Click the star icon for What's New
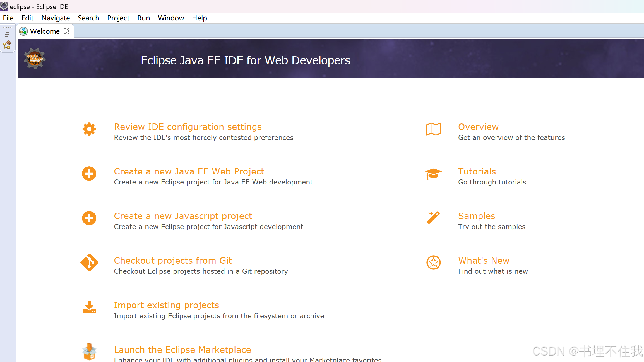644x362 pixels. (433, 263)
